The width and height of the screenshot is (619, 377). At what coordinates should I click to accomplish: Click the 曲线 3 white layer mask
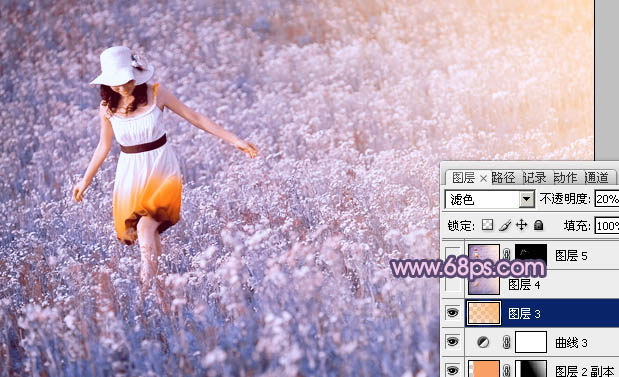pos(531,342)
